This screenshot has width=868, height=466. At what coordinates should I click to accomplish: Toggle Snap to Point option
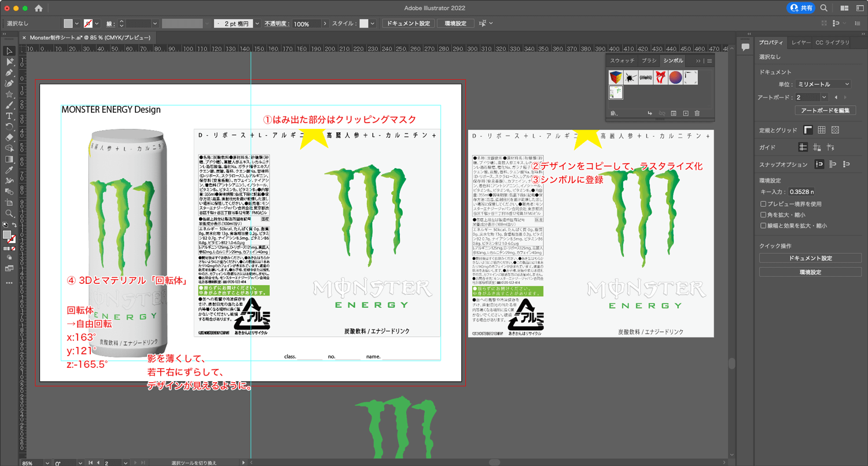[819, 165]
